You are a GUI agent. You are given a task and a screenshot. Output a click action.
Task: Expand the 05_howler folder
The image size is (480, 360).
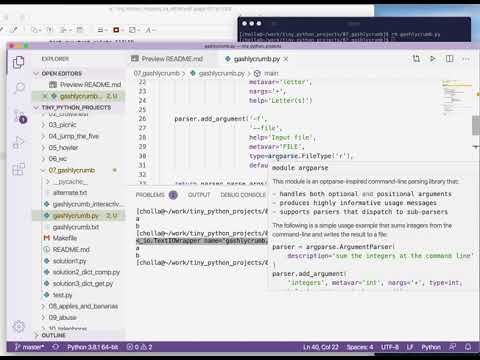pos(63,147)
